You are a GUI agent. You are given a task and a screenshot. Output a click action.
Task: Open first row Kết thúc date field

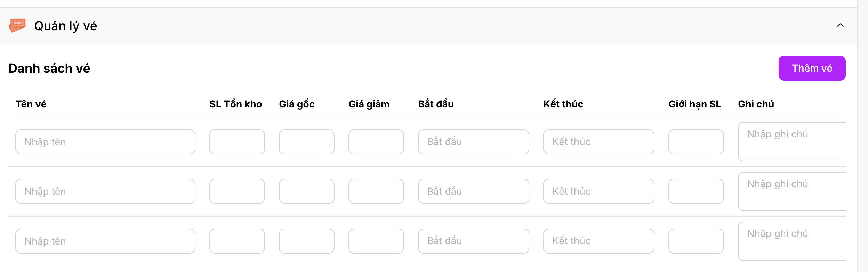[x=599, y=142]
